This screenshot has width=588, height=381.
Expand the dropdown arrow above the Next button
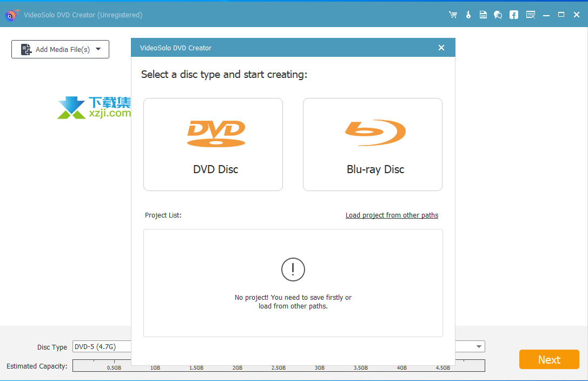click(x=479, y=346)
